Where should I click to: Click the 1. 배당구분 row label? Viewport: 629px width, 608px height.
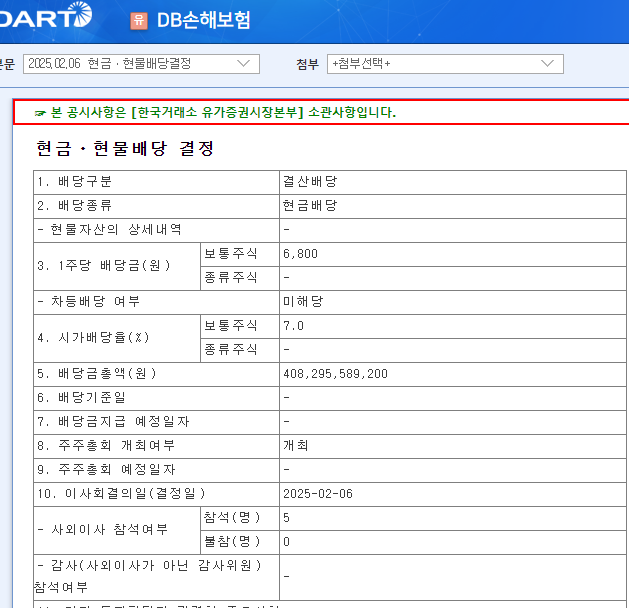[x=75, y=182]
